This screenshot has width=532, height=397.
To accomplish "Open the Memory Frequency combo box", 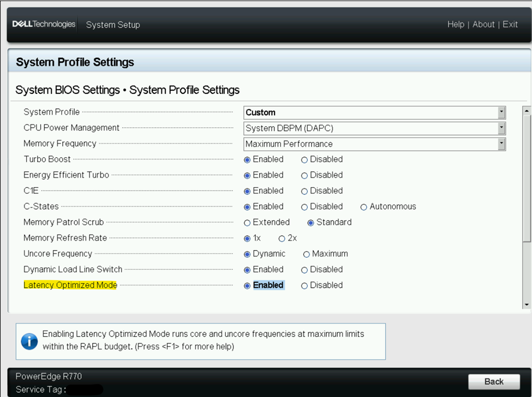I will pyautogui.click(x=371, y=144).
